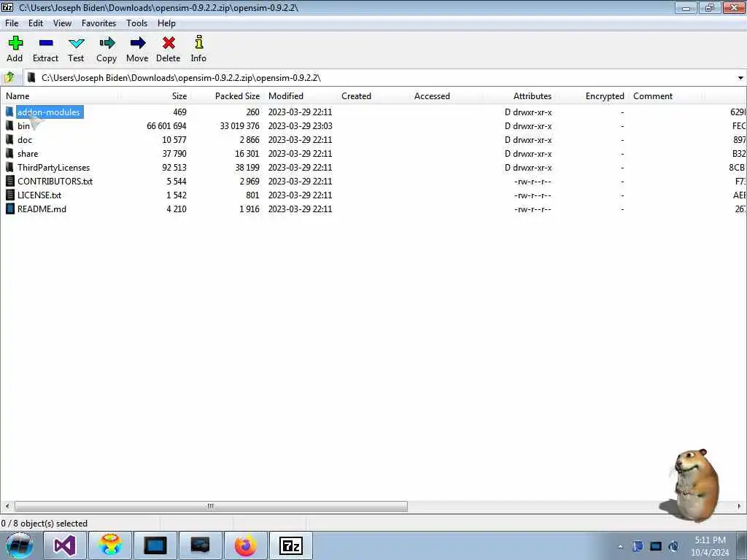
Task: Sort by the Accessed column header
Action: (446, 96)
